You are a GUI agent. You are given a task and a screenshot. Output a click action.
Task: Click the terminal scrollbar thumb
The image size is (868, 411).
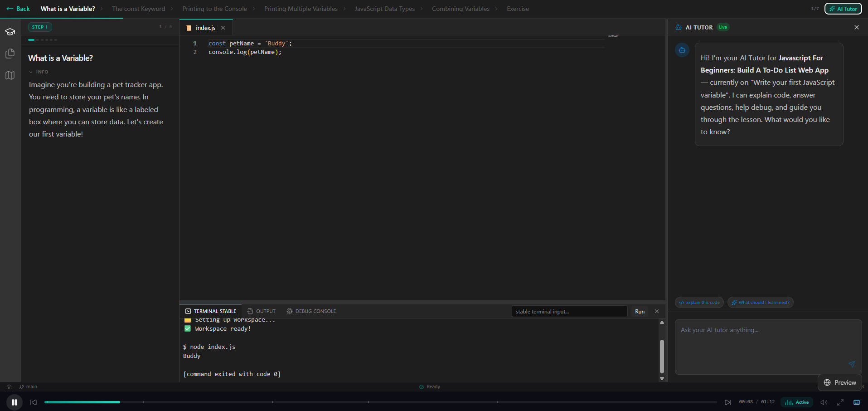pyautogui.click(x=662, y=357)
